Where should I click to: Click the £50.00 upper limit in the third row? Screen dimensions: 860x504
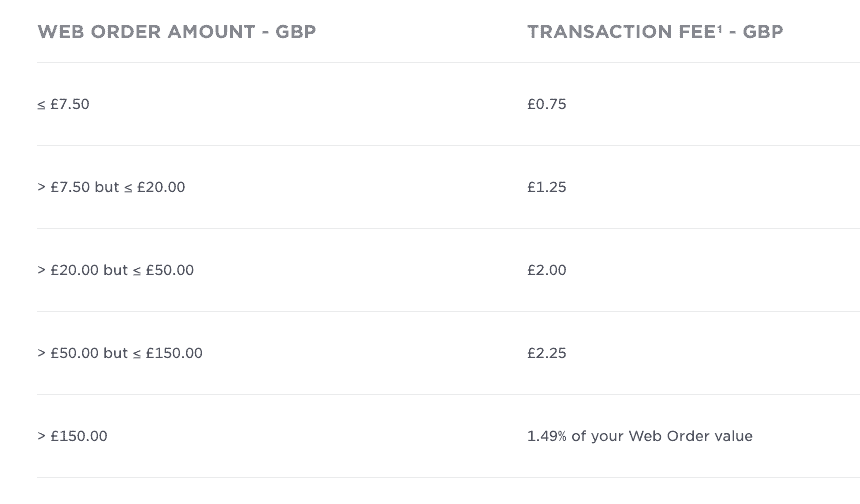(169, 270)
